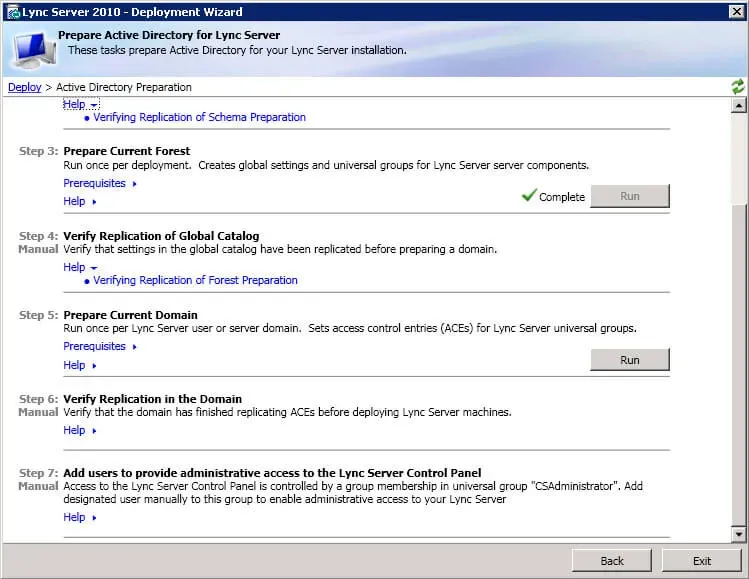This screenshot has width=749, height=579.
Task: Click the Step 5 Prepare Current Domain heading
Action: [130, 315]
